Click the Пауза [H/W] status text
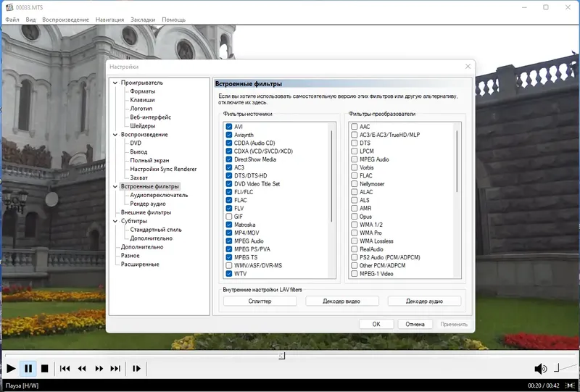580x392 pixels. coord(22,385)
